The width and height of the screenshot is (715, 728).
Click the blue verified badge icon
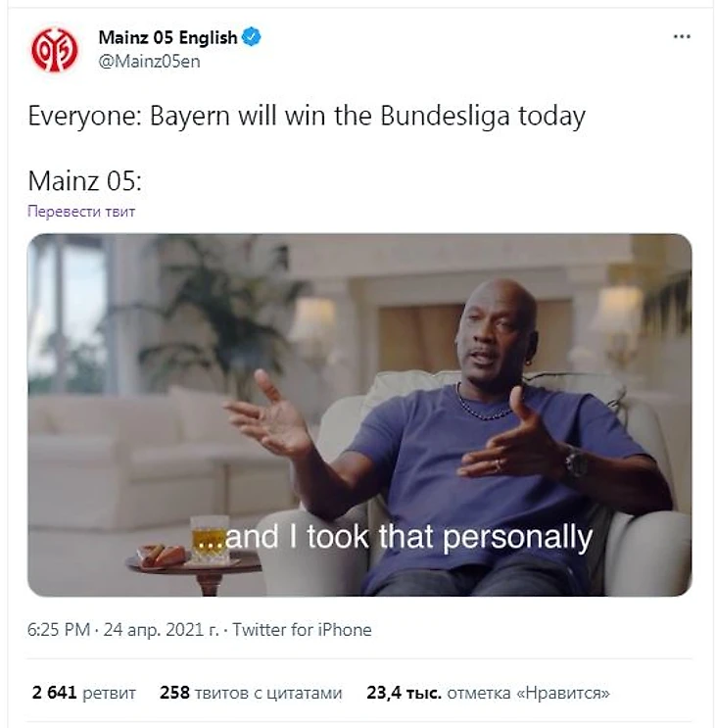coord(251,36)
